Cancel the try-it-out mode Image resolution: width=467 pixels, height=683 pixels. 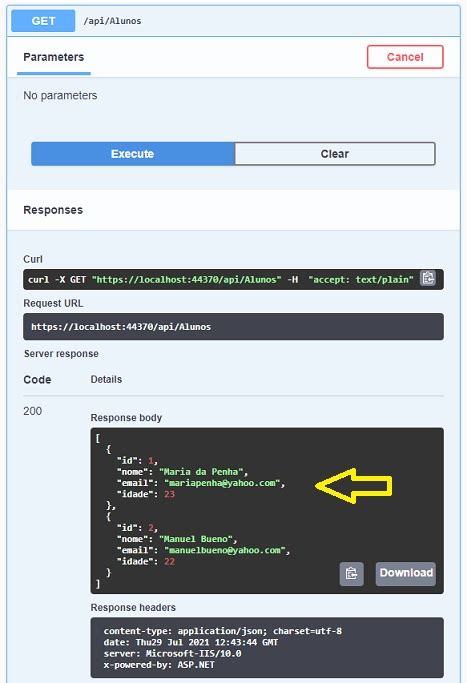tap(405, 57)
